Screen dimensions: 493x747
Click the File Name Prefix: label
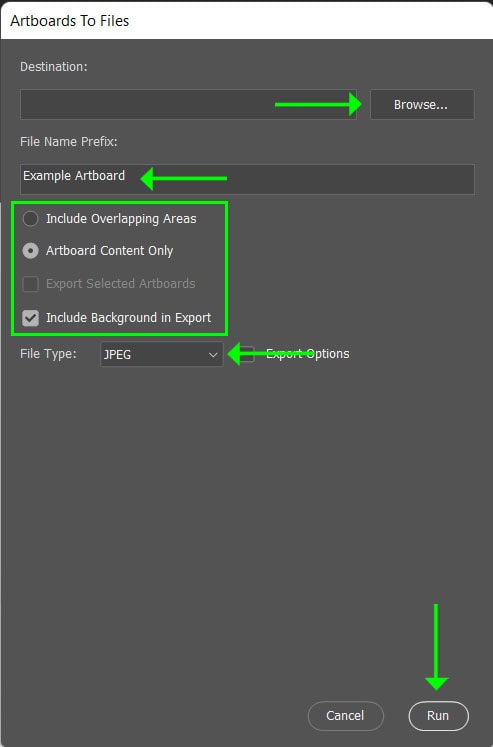pos(69,141)
